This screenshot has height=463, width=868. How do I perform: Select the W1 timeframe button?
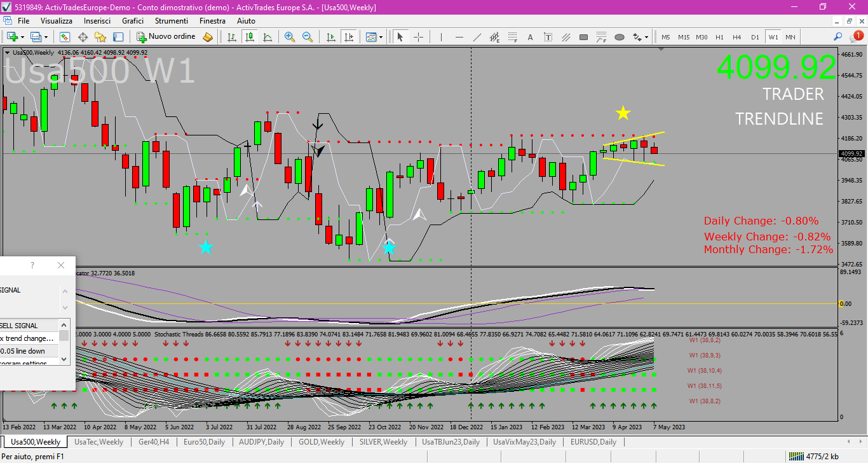[773, 37]
